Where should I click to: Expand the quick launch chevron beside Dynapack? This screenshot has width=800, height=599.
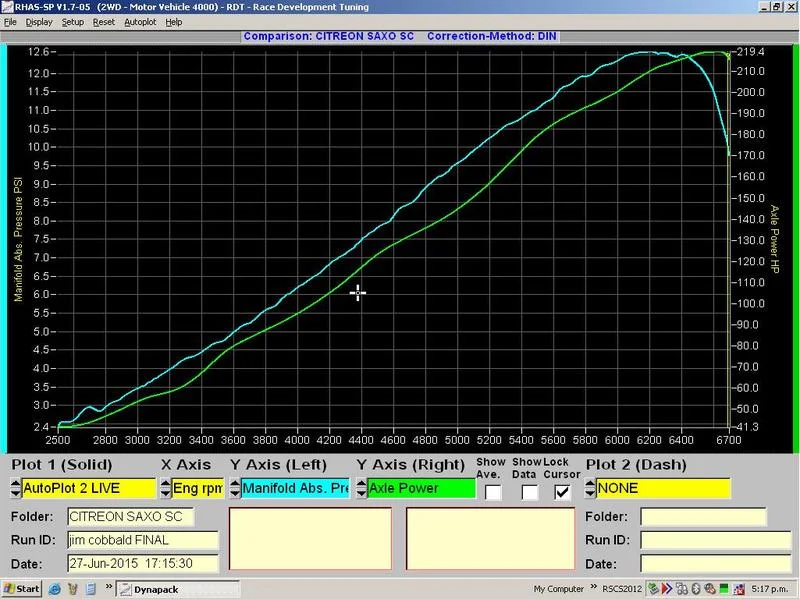109,587
